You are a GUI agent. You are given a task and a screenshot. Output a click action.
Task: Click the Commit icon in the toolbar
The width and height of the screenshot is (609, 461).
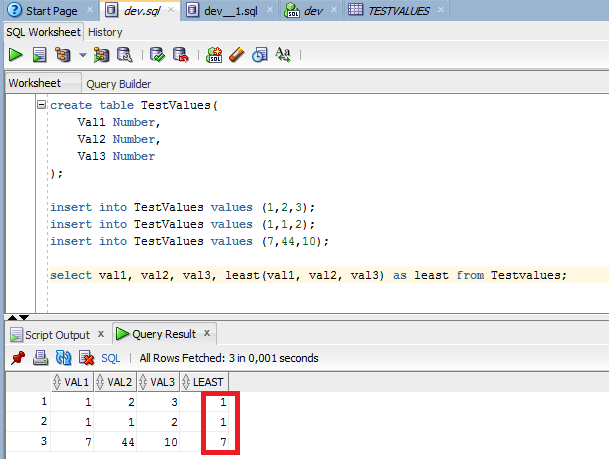click(x=157, y=54)
